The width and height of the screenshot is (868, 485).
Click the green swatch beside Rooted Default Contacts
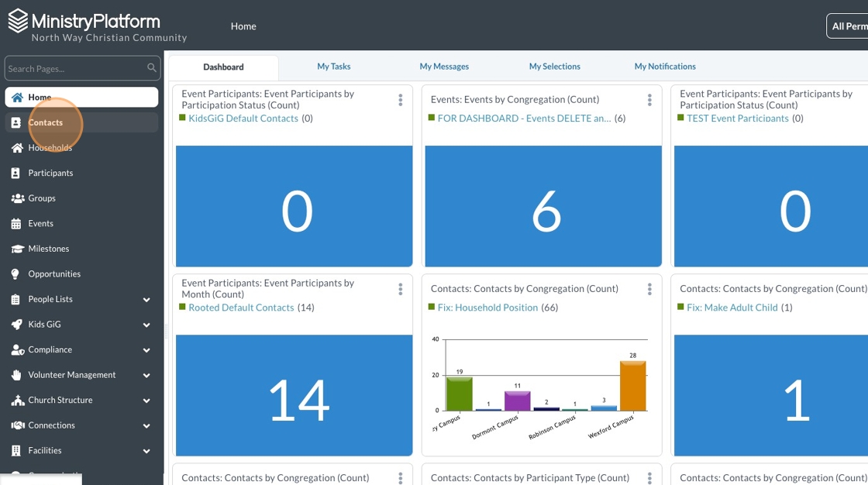point(182,307)
